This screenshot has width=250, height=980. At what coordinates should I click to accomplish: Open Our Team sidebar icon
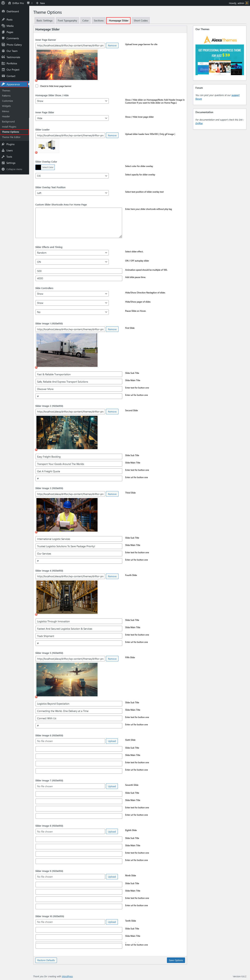coord(3,51)
